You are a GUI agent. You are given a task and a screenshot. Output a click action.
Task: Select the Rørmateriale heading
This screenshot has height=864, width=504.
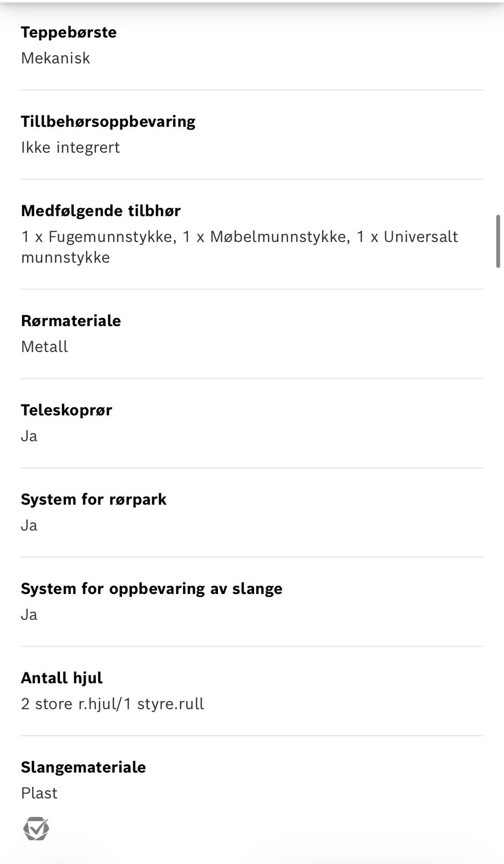point(71,321)
